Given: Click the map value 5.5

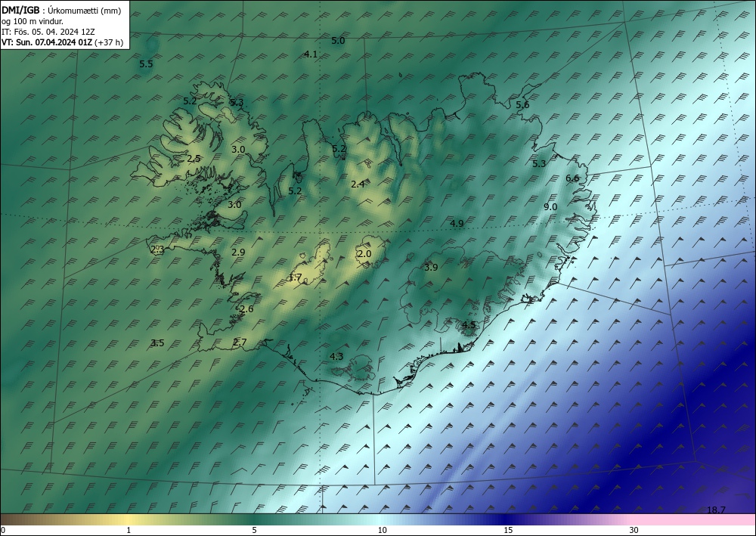Looking at the screenshot, I should click(x=146, y=64).
